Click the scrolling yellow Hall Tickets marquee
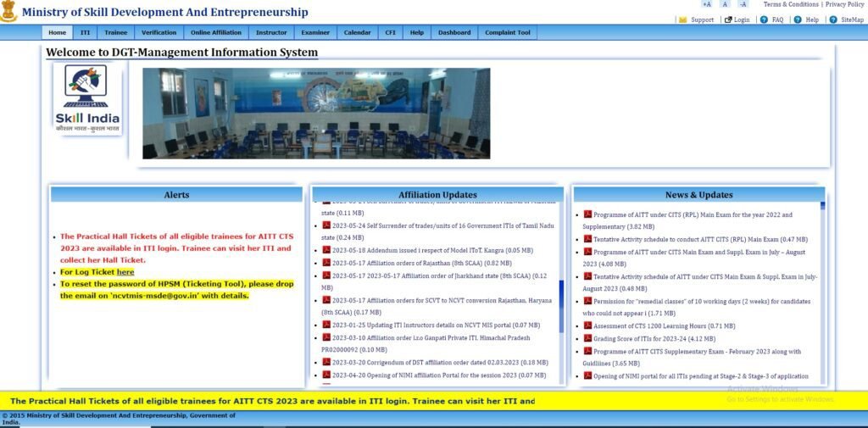Screen dimensions: 868x428 click(272, 401)
